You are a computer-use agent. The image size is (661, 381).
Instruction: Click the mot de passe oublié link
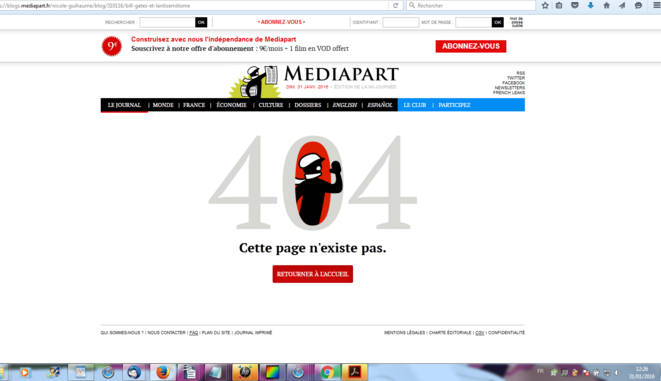point(516,22)
